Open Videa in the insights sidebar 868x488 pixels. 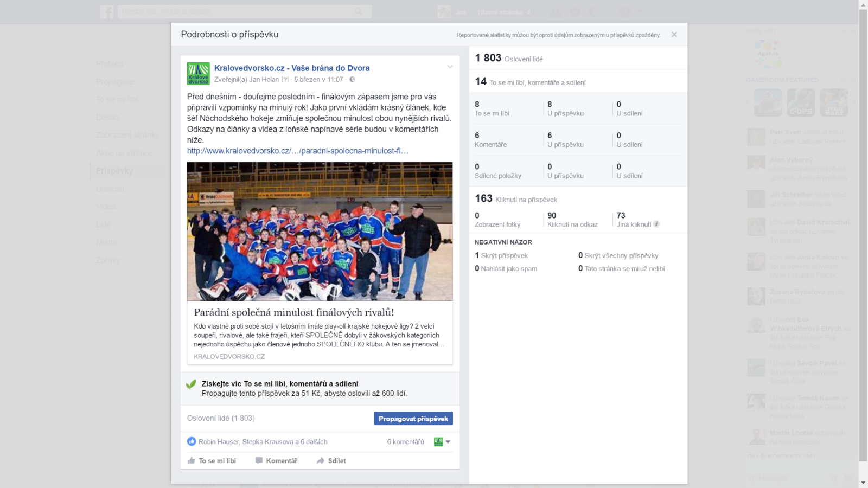106,207
